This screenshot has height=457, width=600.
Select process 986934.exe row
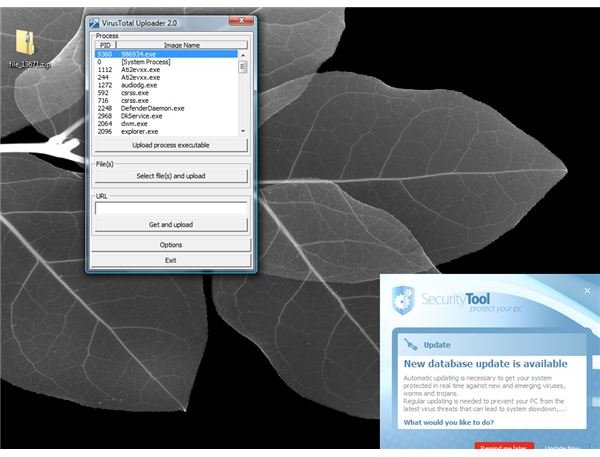click(x=166, y=54)
